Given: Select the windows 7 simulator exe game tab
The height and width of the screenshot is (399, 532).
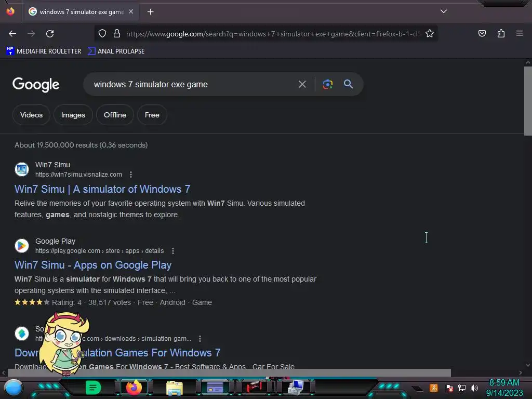Looking at the screenshot, I should (x=82, y=12).
